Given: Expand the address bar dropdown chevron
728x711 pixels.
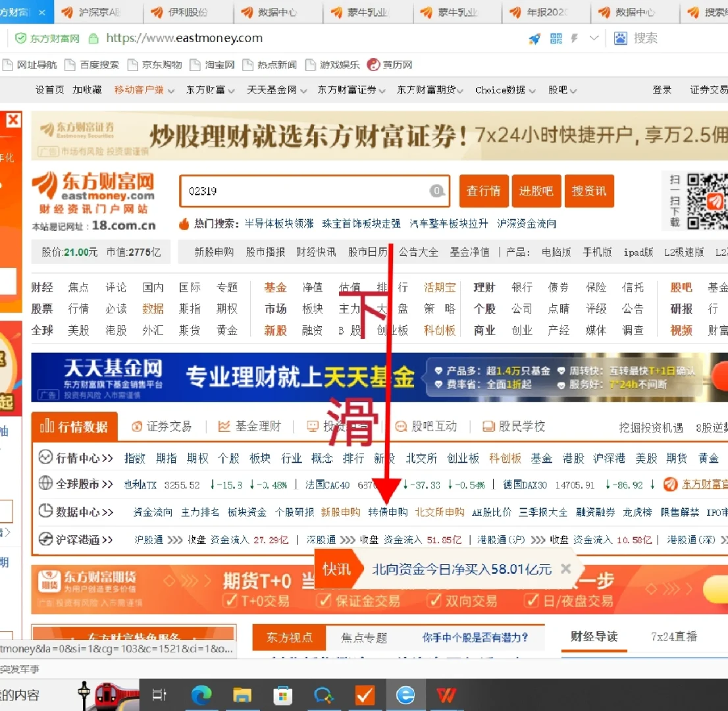Looking at the screenshot, I should 594,38.
